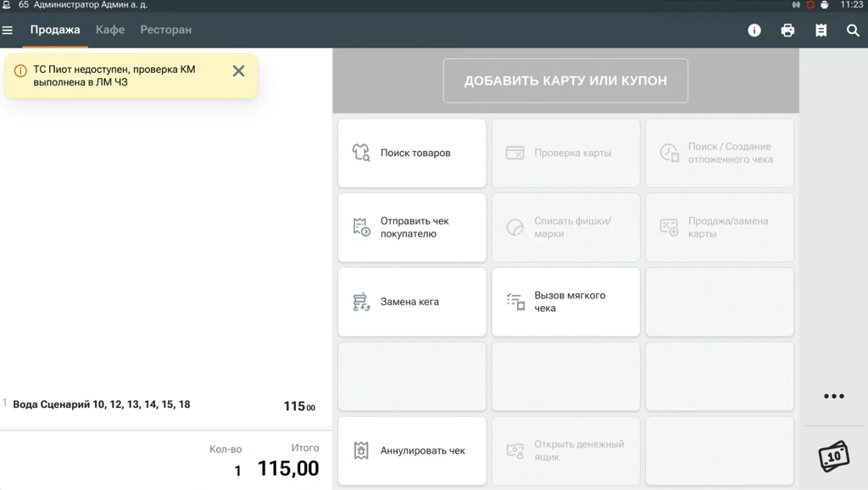Viewport: 868px width, 490px height.
Task: Click the search magnifier icon
Action: 853,31
